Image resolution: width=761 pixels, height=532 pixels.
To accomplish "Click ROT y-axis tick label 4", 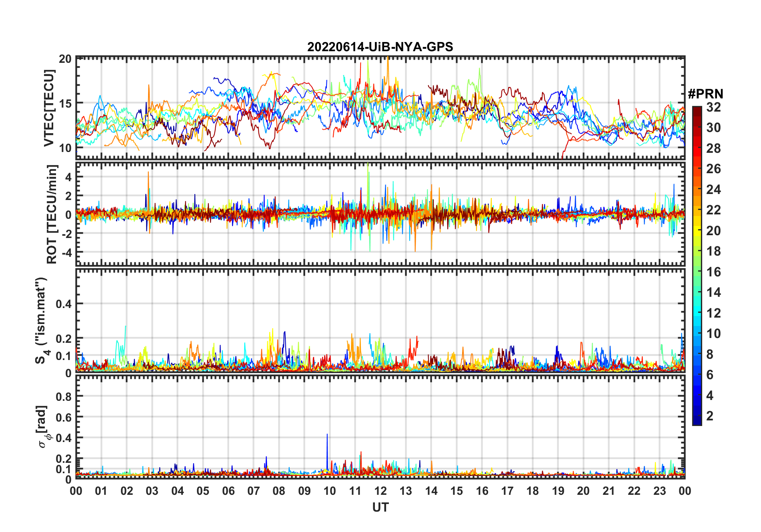I will [x=68, y=177].
